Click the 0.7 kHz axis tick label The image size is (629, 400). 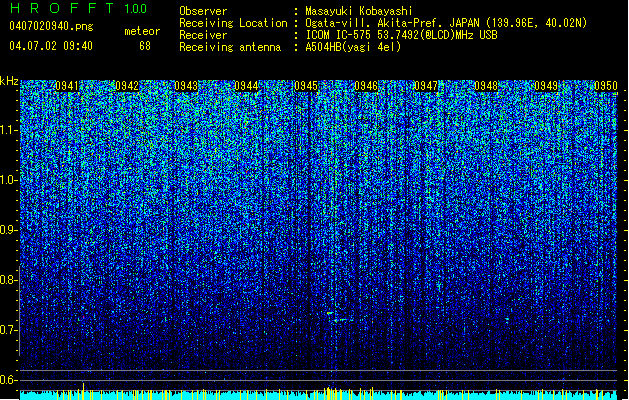coord(8,330)
